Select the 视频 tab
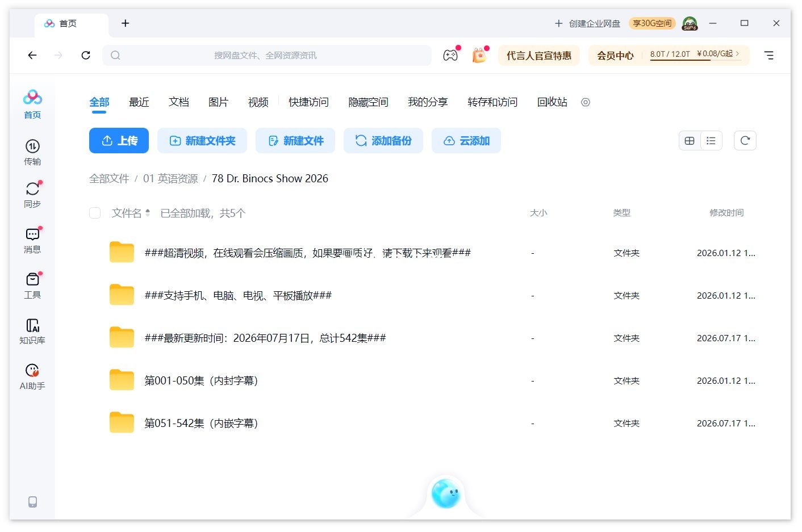Image resolution: width=802 pixels, height=532 pixels. (x=258, y=102)
